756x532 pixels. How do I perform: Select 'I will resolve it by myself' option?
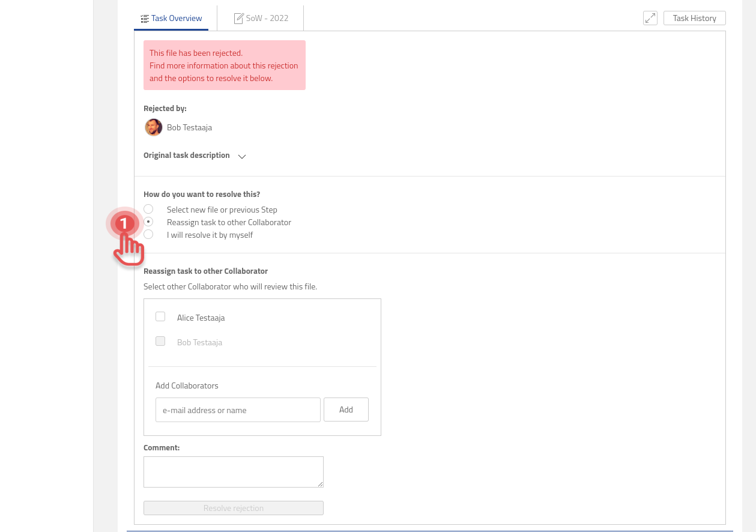(148, 234)
